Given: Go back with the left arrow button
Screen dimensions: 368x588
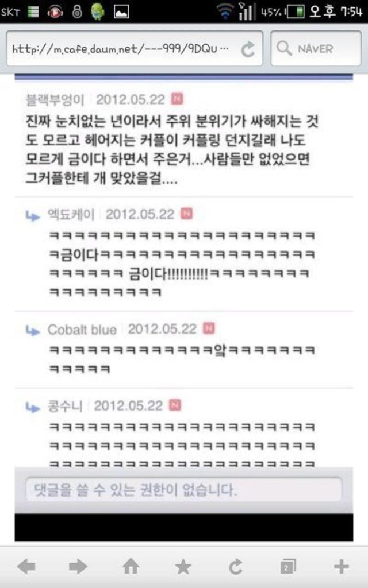Looking at the screenshot, I should [26, 567].
